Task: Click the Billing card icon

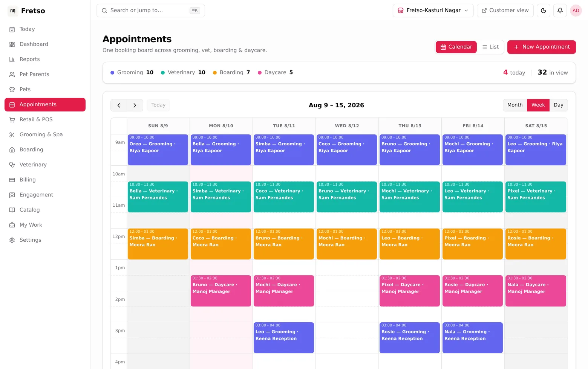Action: 12,180
